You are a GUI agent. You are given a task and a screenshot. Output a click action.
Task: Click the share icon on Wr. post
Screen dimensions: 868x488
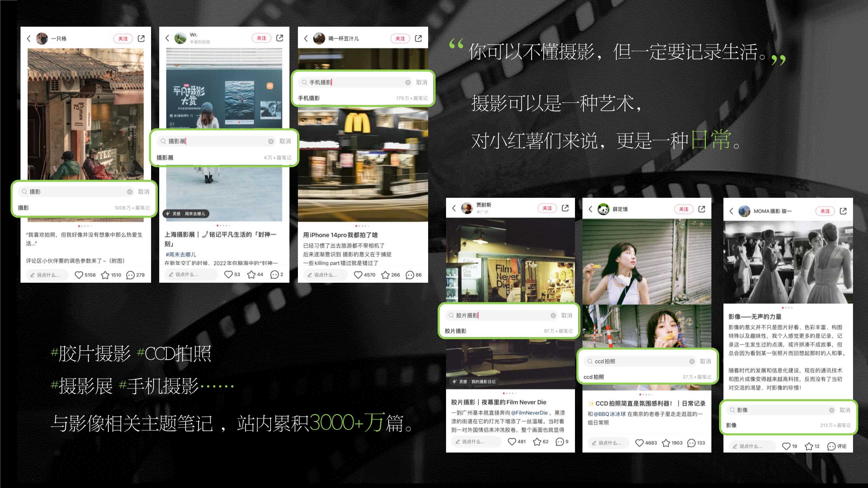point(279,38)
